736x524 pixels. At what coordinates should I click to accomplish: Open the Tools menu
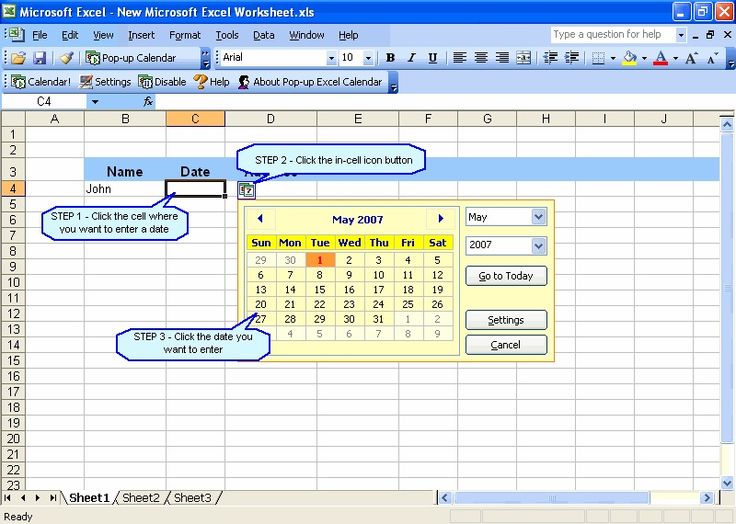click(227, 35)
